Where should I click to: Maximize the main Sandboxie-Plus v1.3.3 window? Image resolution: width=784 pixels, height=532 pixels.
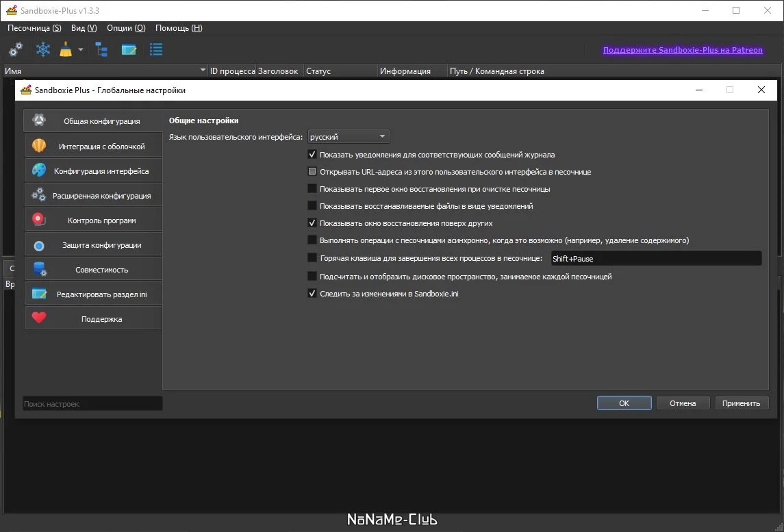pos(736,10)
